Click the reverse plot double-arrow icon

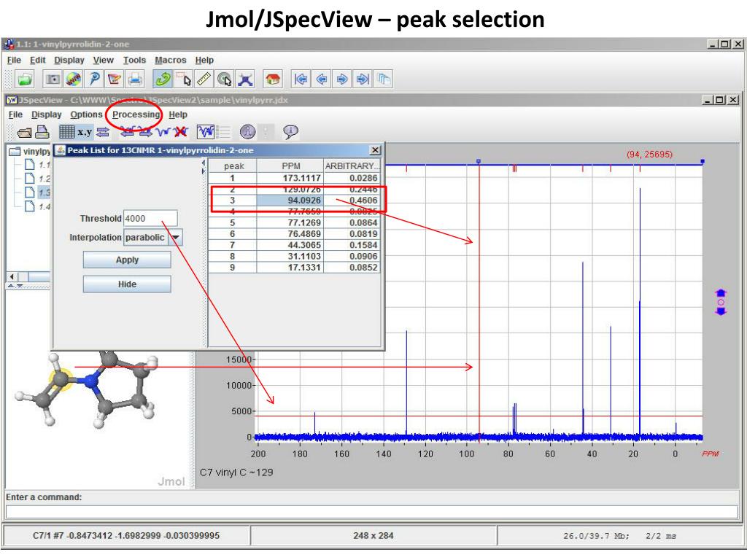[x=103, y=132]
